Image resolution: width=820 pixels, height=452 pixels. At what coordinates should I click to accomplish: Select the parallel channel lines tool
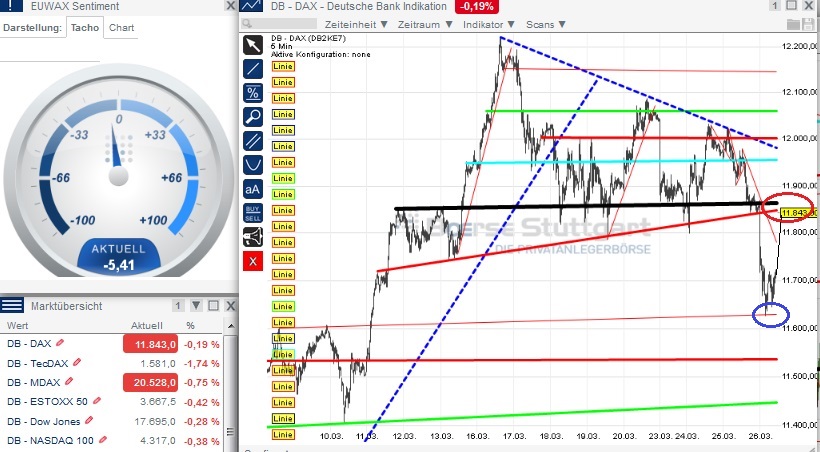pyautogui.click(x=253, y=141)
